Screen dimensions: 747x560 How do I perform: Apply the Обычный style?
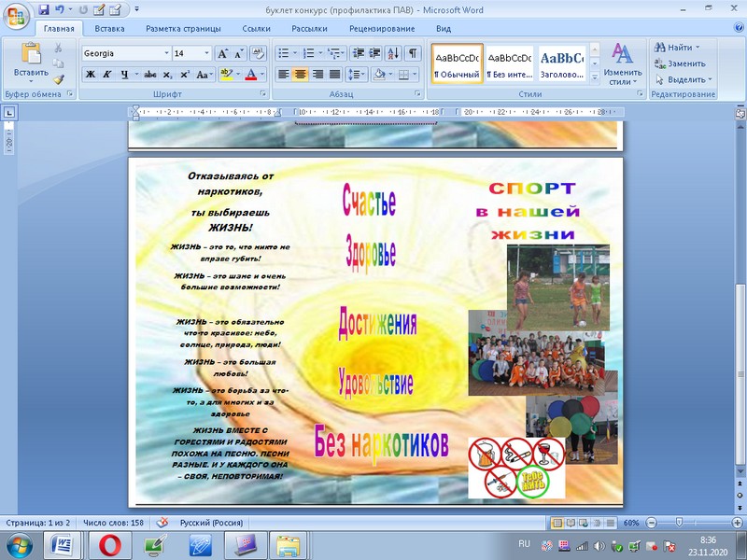457,63
